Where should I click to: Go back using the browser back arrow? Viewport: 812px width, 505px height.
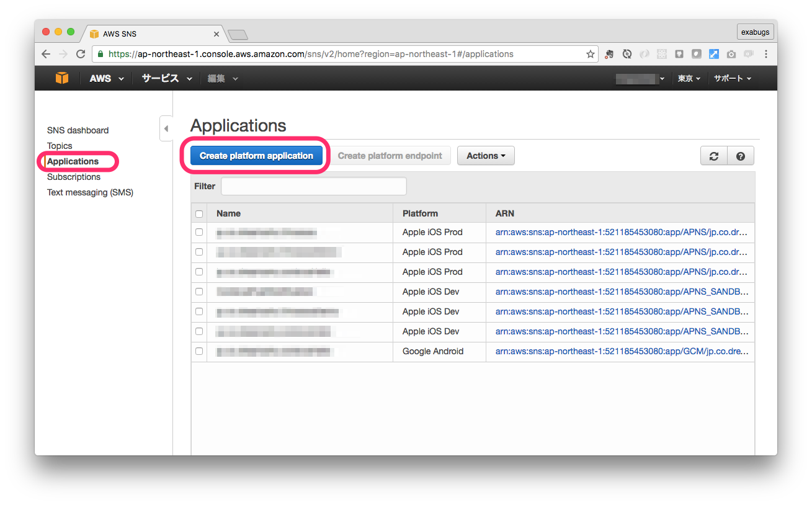click(46, 54)
